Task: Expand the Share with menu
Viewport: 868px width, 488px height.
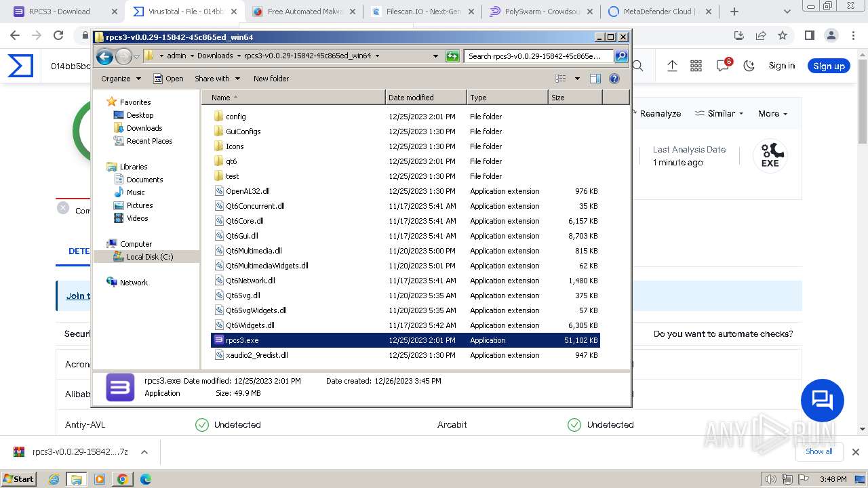Action: (216, 79)
